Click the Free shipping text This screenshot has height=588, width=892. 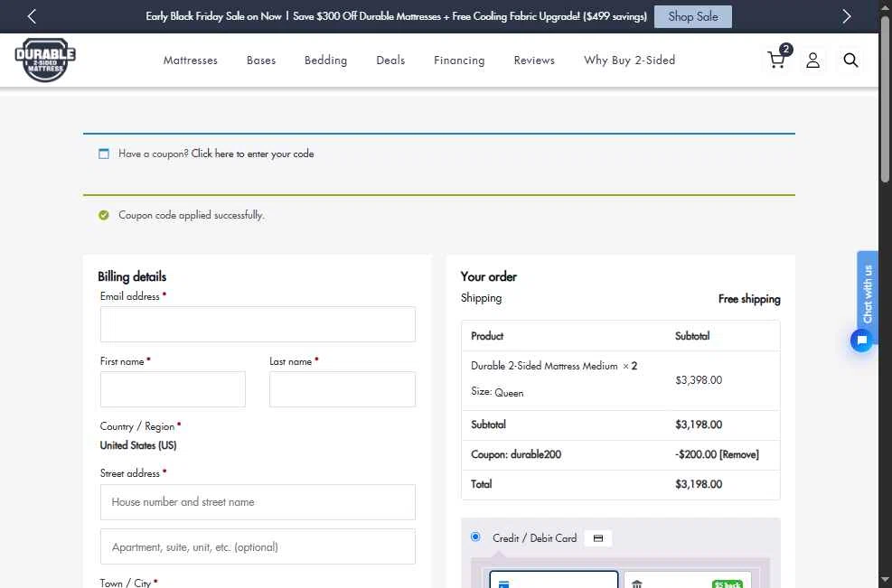coord(749,299)
